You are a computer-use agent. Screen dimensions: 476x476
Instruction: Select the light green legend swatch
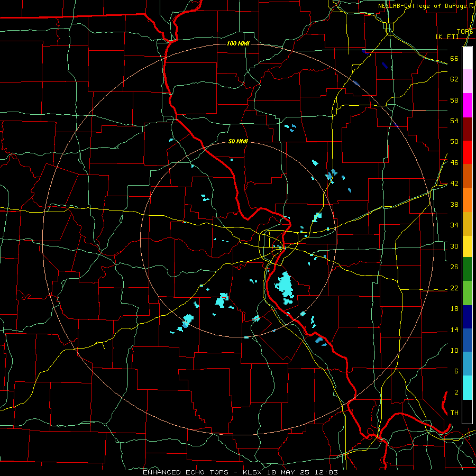coord(467,293)
